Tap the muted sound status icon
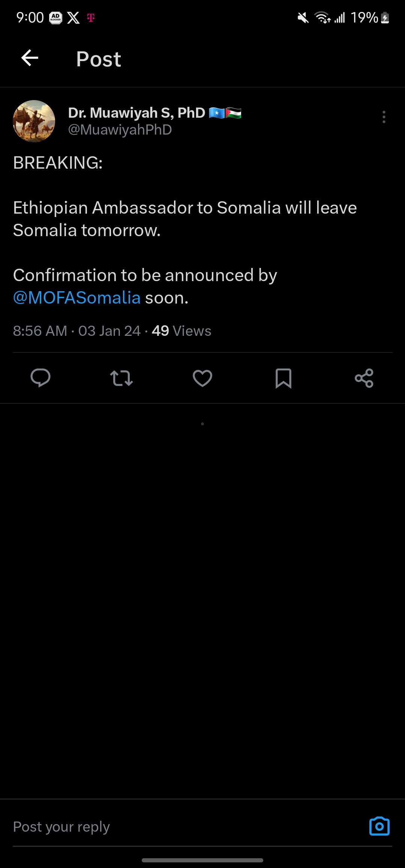This screenshot has width=405, height=868. pos(303,18)
